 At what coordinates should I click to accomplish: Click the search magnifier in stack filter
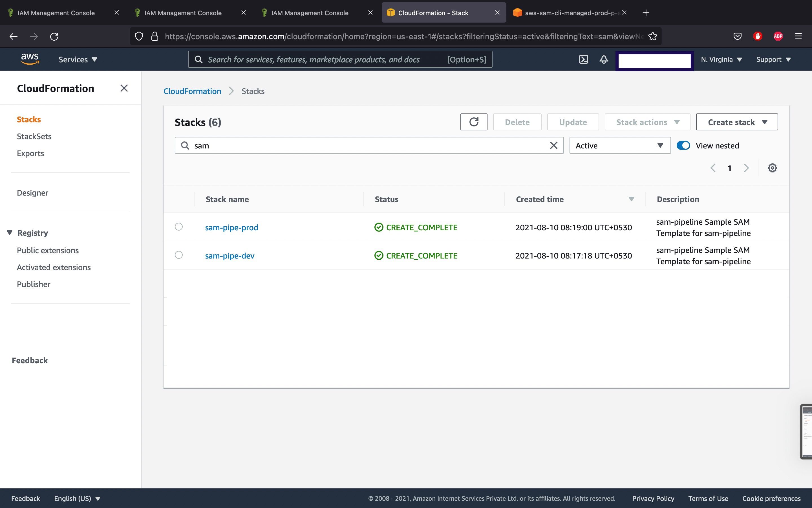click(185, 145)
